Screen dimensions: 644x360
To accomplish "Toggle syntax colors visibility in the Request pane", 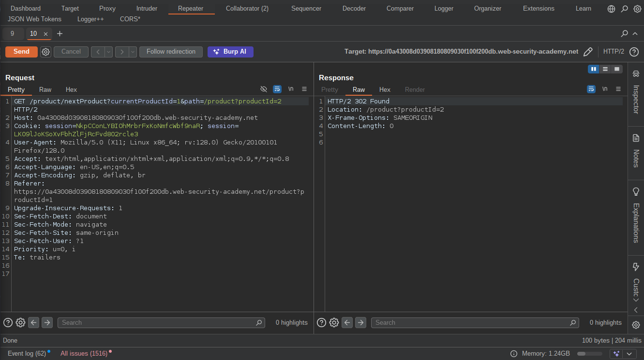I will pyautogui.click(x=264, y=89).
